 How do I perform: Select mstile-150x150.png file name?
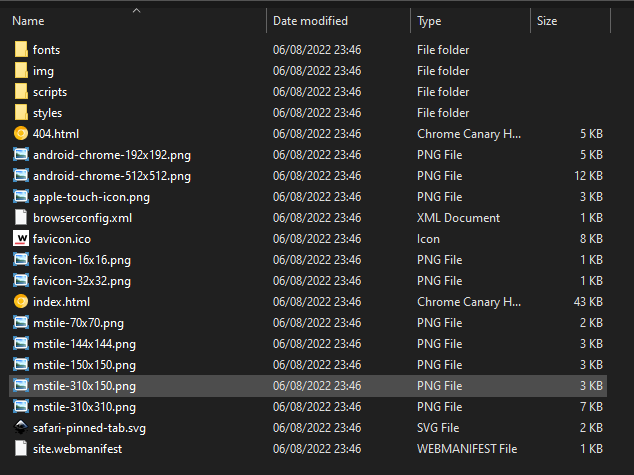84,365
